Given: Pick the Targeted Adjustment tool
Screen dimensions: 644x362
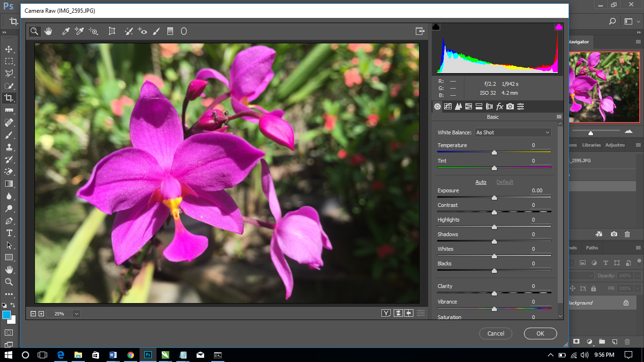Looking at the screenshot, I should [x=93, y=31].
